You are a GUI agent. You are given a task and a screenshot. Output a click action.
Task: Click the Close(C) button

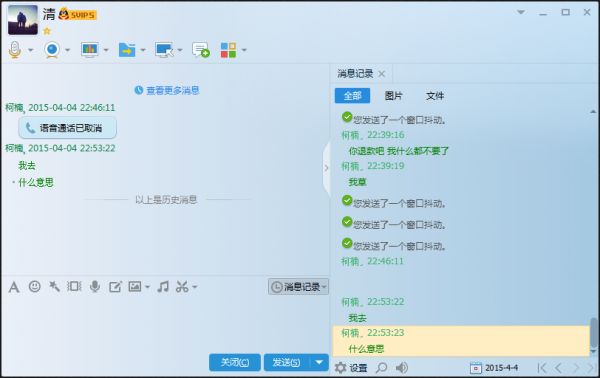(235, 362)
